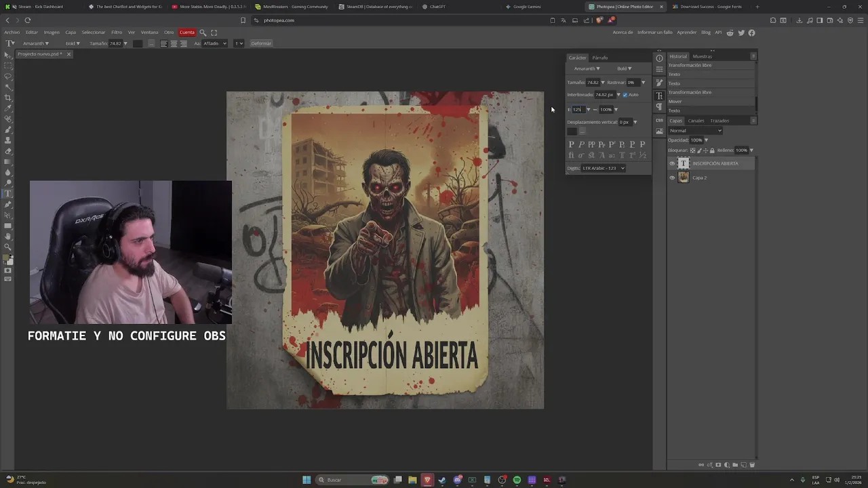
Task: Open the Bold style dropdown in options bar
Action: pos(73,43)
